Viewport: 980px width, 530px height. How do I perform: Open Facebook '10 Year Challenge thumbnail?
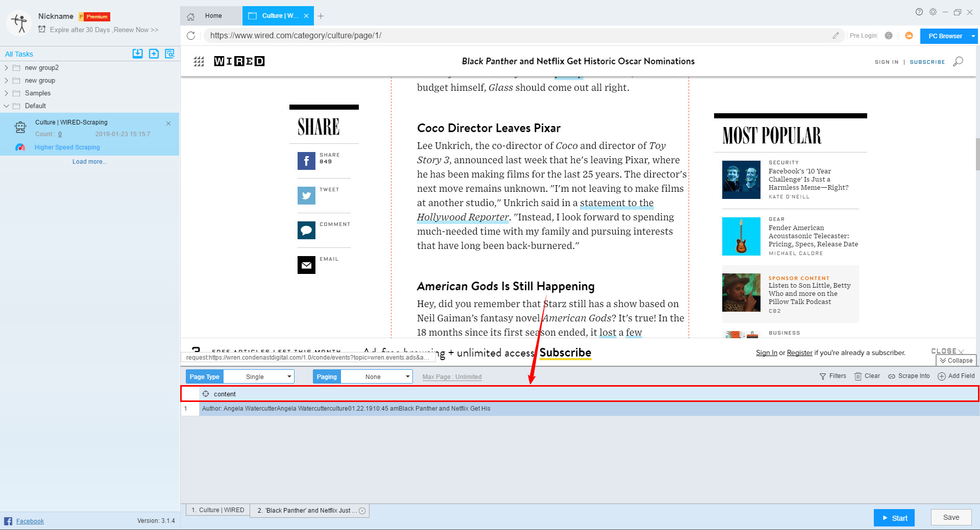coord(741,180)
